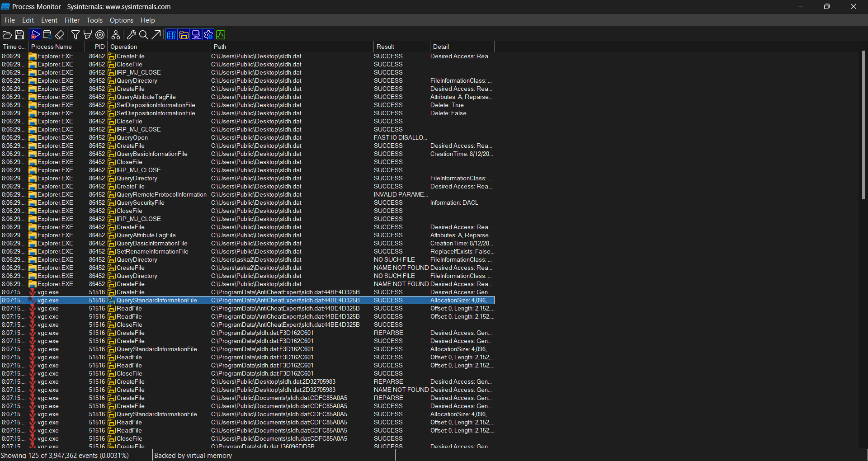Image resolution: width=868 pixels, height=461 pixels.
Task: Toggle Show File System Activity
Action: pyautogui.click(x=184, y=35)
